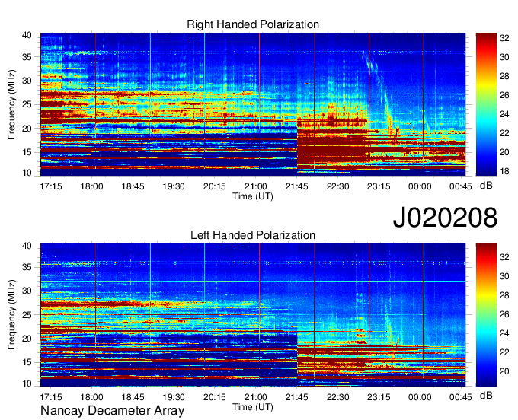Viewport: 518px width, 420px height.
Task: Click "18:00" time tick under Left Handed plot
Action: [92, 397]
